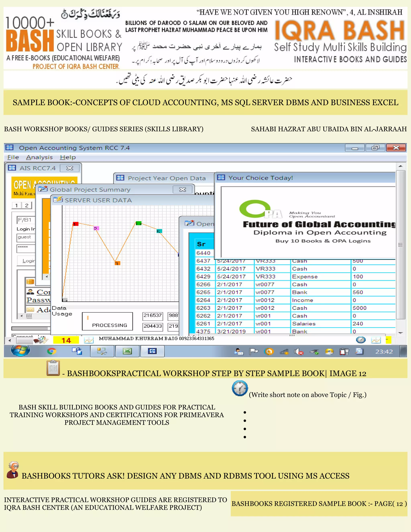Screen dimensions: 411x532
Task: Click the Project Year Open Data title icon
Action: tap(120, 178)
